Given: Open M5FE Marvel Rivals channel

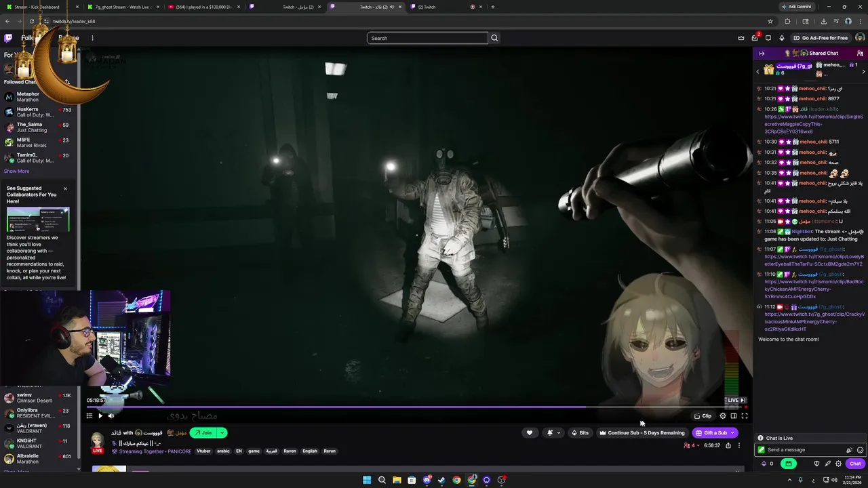Looking at the screenshot, I should (x=39, y=142).
